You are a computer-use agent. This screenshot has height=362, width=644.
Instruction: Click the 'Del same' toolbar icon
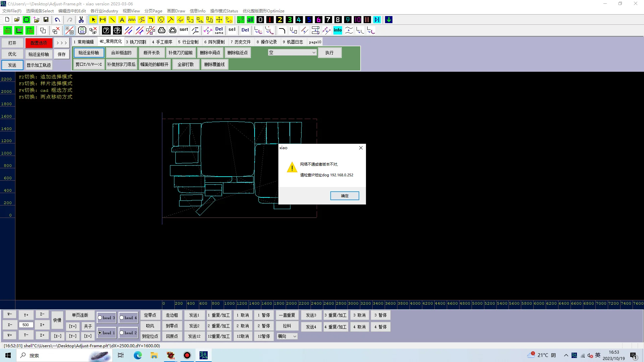pyautogui.click(x=219, y=31)
